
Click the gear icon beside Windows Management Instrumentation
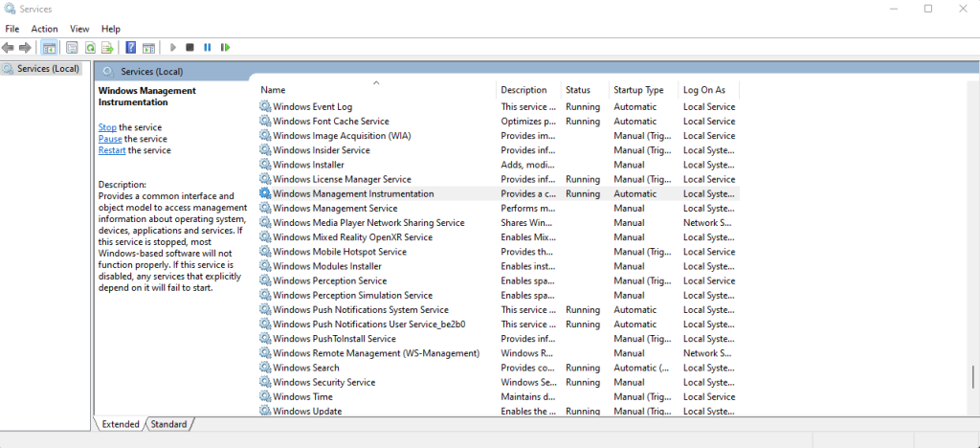(265, 193)
